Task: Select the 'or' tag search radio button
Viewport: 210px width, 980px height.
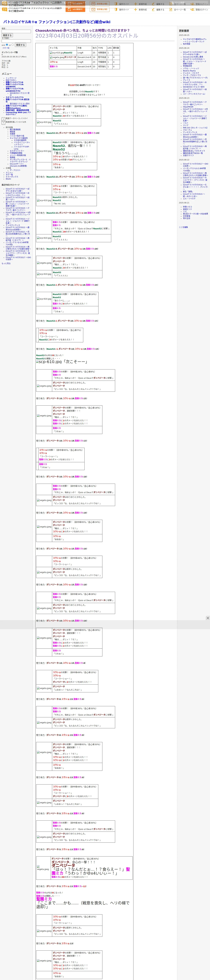Action: (x=13, y=45)
